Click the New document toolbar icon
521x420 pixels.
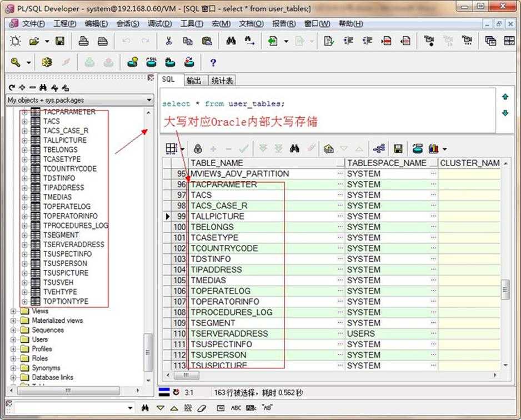[16, 41]
